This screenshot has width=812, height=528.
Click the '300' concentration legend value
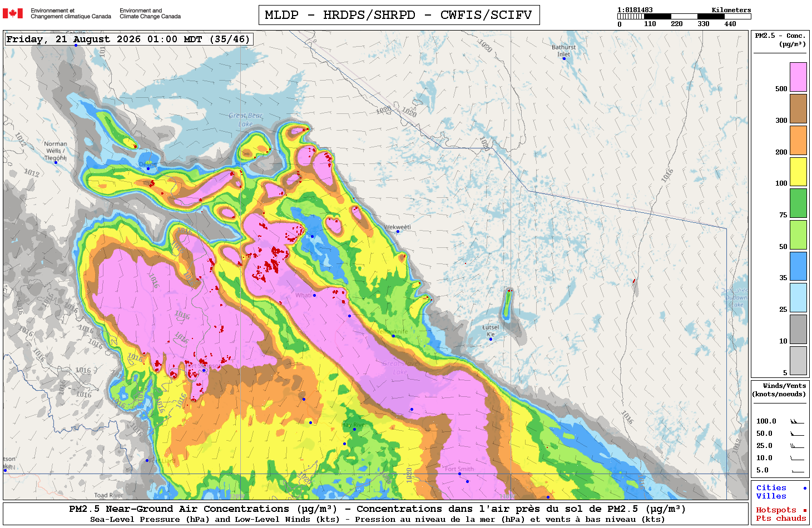coord(781,121)
